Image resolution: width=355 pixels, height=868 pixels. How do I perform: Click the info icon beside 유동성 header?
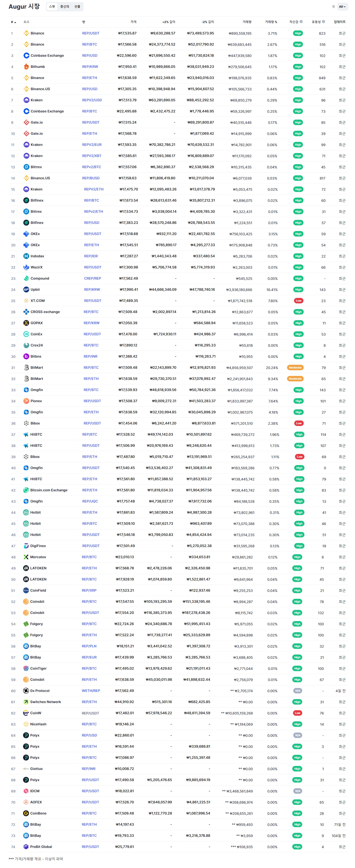324,22
